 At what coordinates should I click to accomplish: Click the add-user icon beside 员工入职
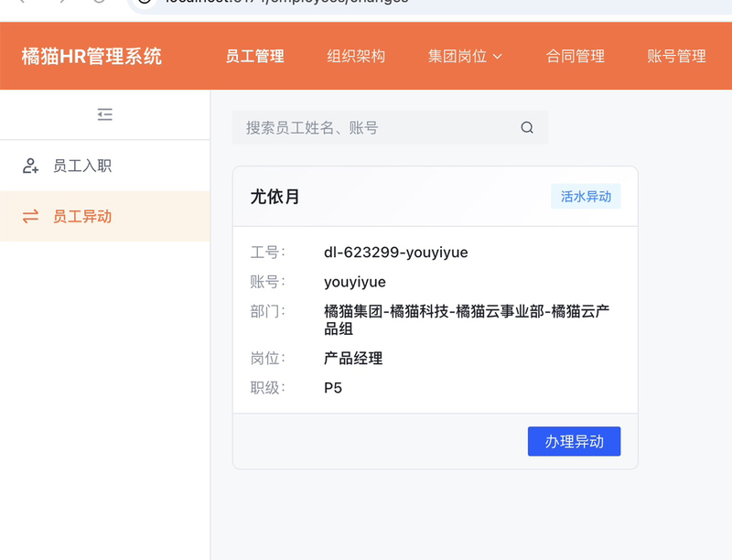tap(31, 166)
